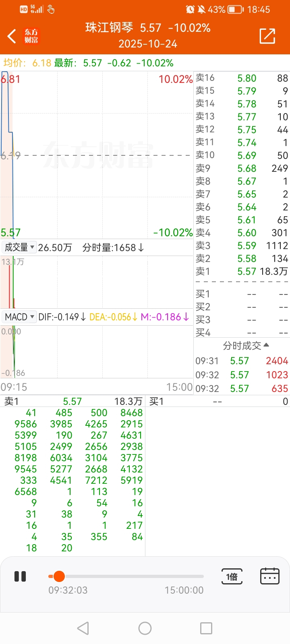
Task: Tap the 均价: 6.18 label
Action: click(x=27, y=63)
